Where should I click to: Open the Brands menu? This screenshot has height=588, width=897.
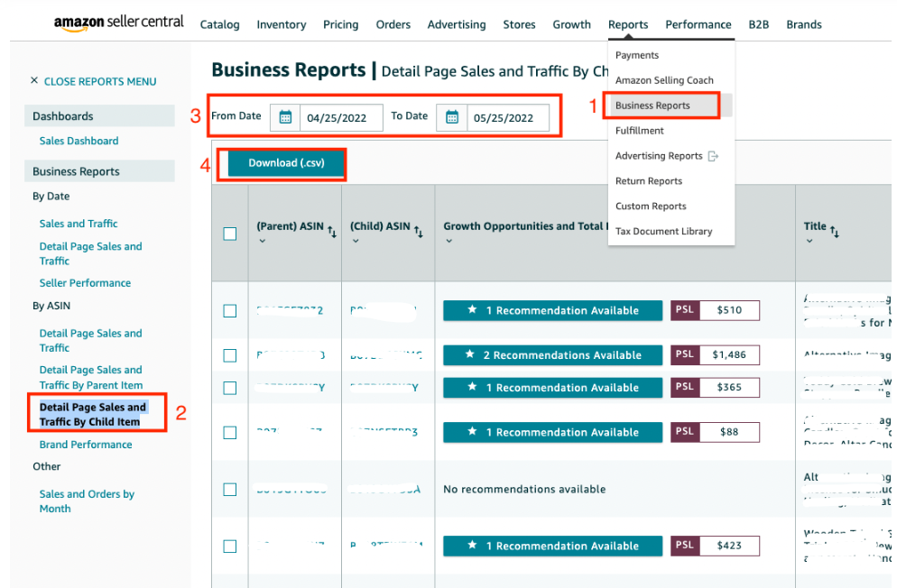click(x=804, y=24)
